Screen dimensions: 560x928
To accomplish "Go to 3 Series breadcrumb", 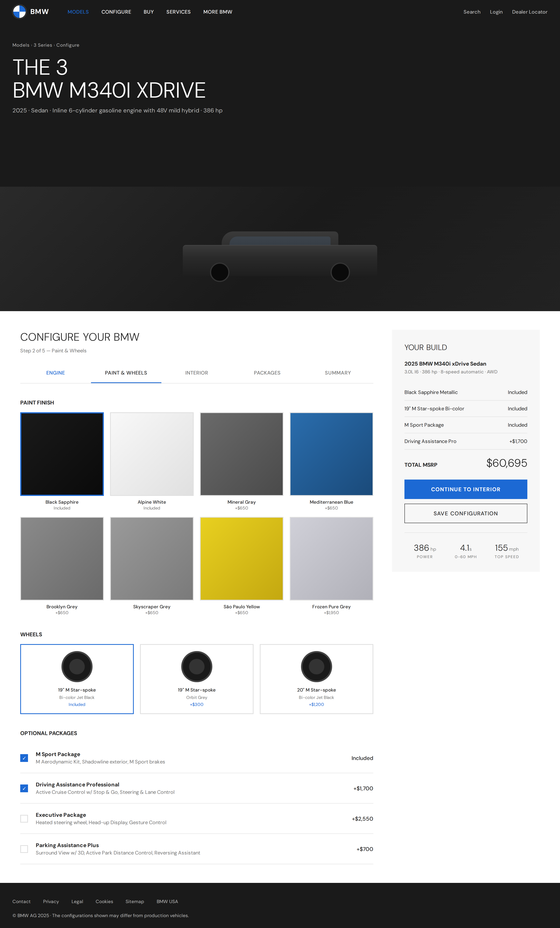I will (x=43, y=45).
